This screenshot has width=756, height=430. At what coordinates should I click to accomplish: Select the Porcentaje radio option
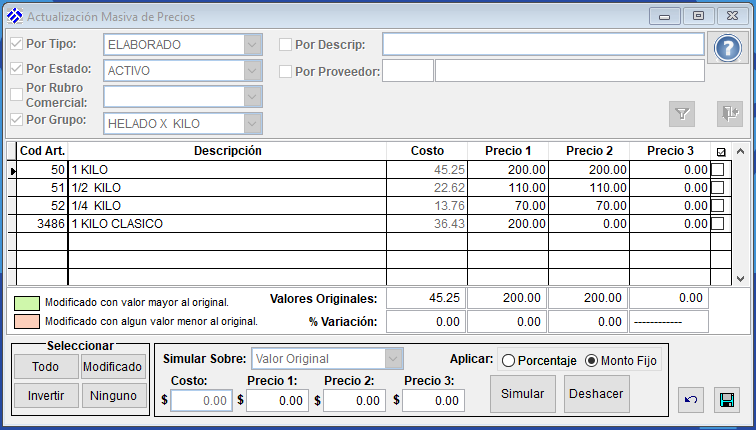[508, 360]
